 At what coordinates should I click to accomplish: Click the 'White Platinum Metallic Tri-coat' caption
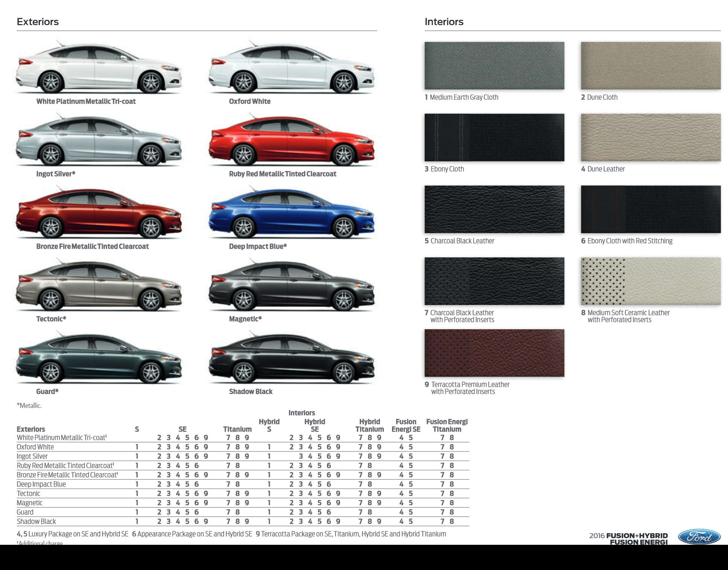(86, 101)
